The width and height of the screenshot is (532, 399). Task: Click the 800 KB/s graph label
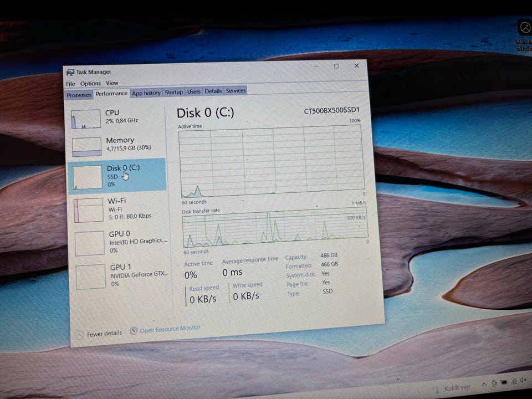click(356, 218)
